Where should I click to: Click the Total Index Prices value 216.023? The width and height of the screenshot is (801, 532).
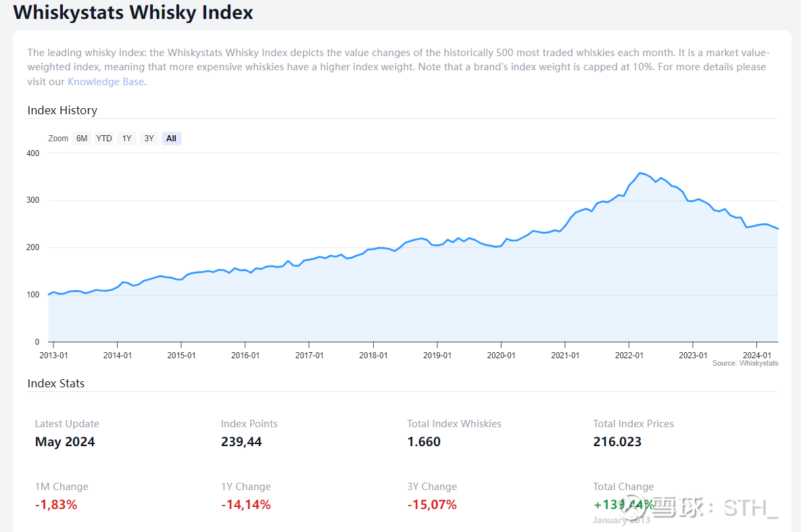tap(617, 442)
